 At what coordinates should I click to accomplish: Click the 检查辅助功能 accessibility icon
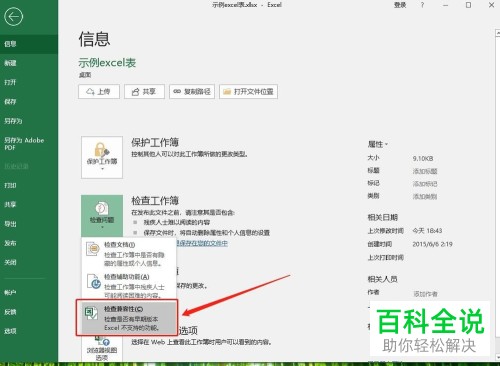tap(94, 281)
